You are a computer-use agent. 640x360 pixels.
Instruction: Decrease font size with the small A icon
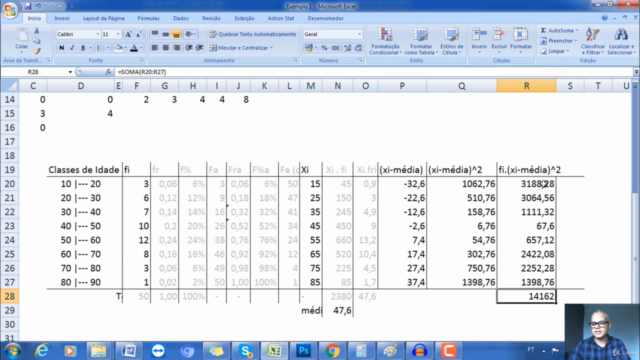(x=138, y=34)
